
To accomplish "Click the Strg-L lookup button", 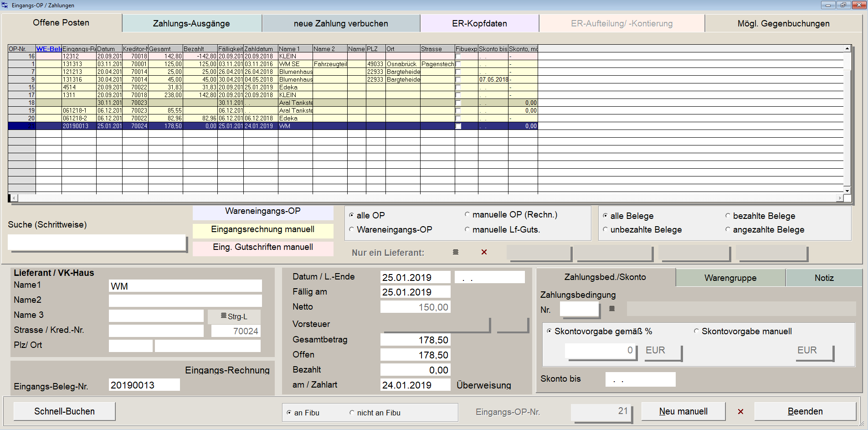I will (x=234, y=316).
